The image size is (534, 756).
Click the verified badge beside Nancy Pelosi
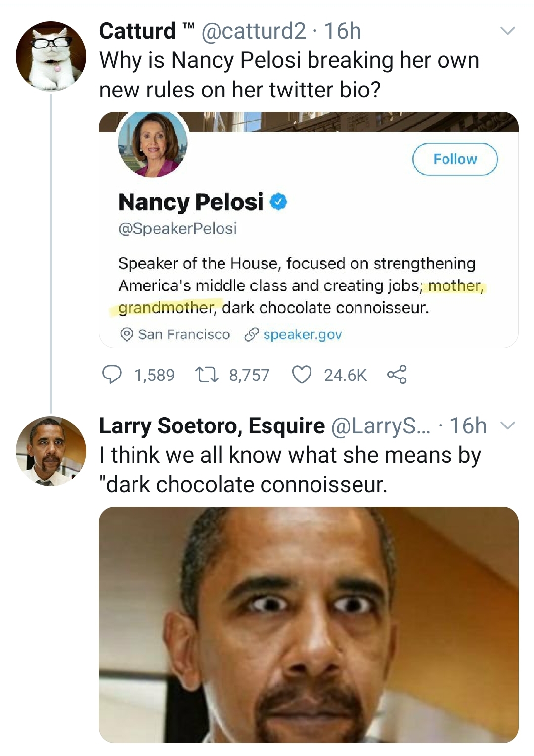[x=279, y=201]
